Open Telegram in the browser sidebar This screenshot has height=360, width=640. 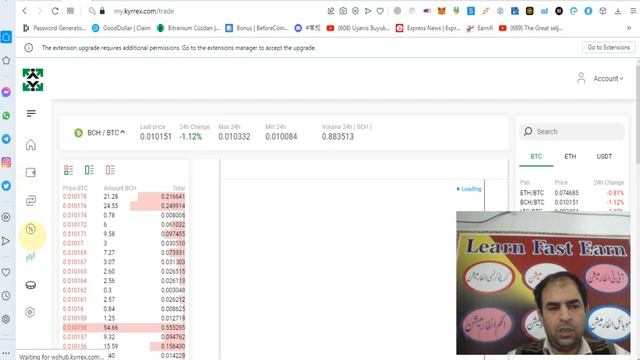(x=6, y=139)
